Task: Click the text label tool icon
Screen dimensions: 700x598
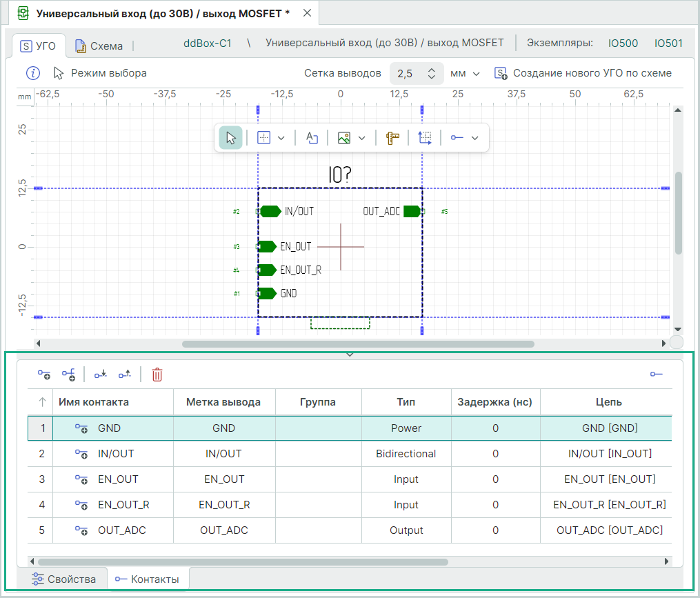Action: tap(312, 138)
